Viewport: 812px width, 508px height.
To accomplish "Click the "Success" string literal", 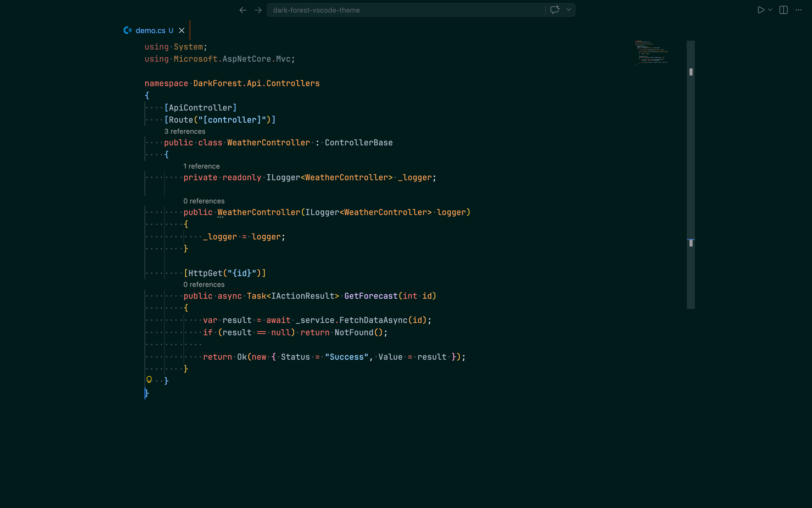I will tap(347, 357).
